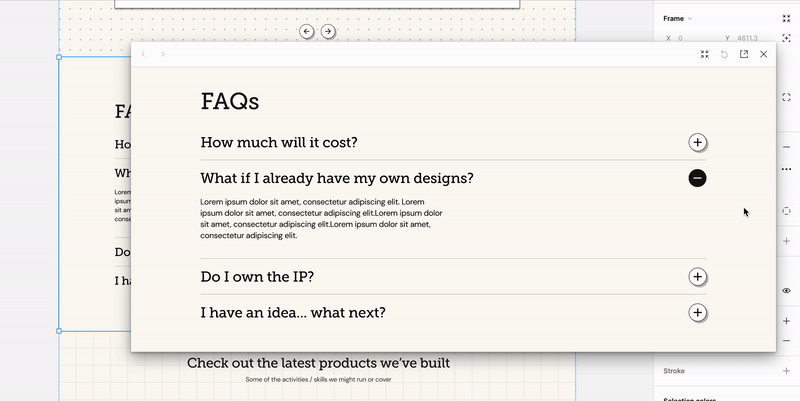Click the 'FAQs' heading in the preview
This screenshot has width=800, height=401.
click(230, 101)
